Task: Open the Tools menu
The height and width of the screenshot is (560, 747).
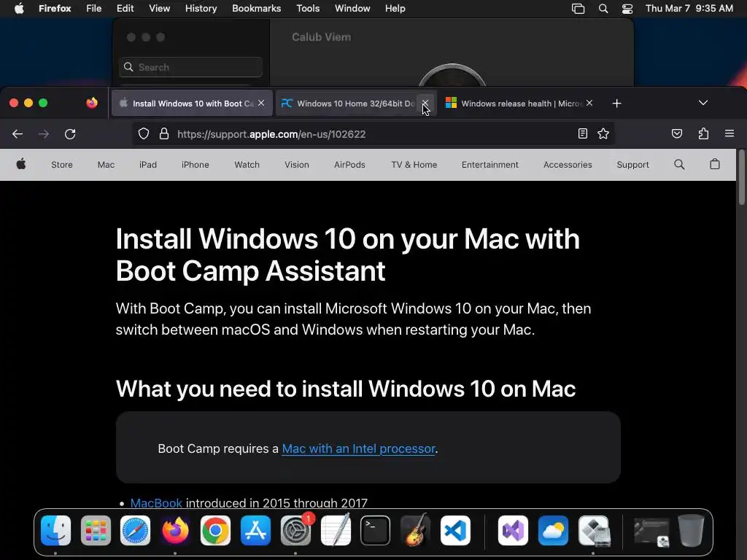Action: point(308,9)
